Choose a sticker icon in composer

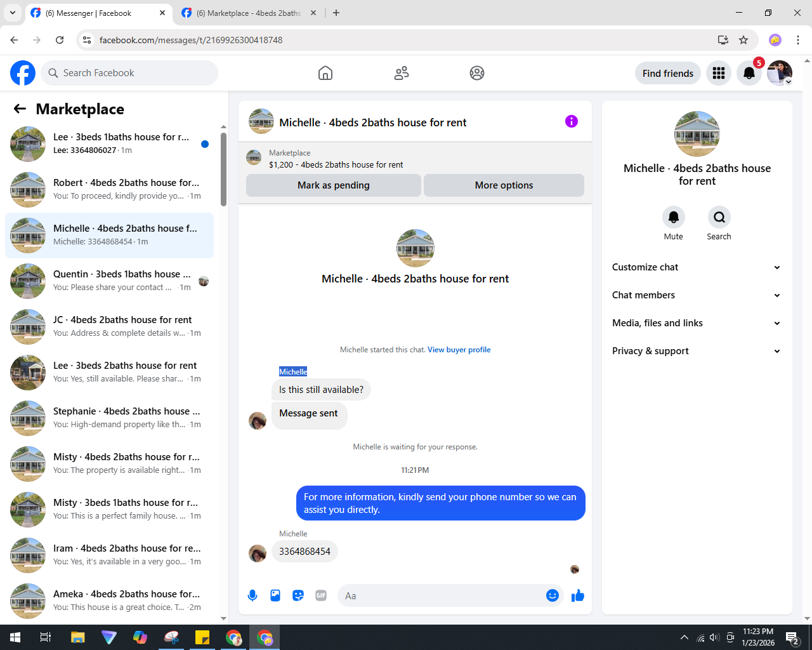(x=298, y=595)
